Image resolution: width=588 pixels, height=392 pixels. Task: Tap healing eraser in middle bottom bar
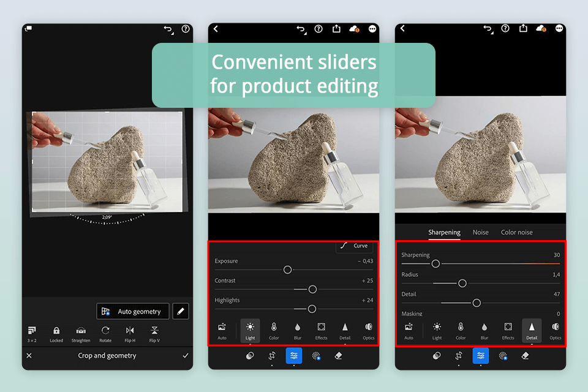[x=338, y=356]
